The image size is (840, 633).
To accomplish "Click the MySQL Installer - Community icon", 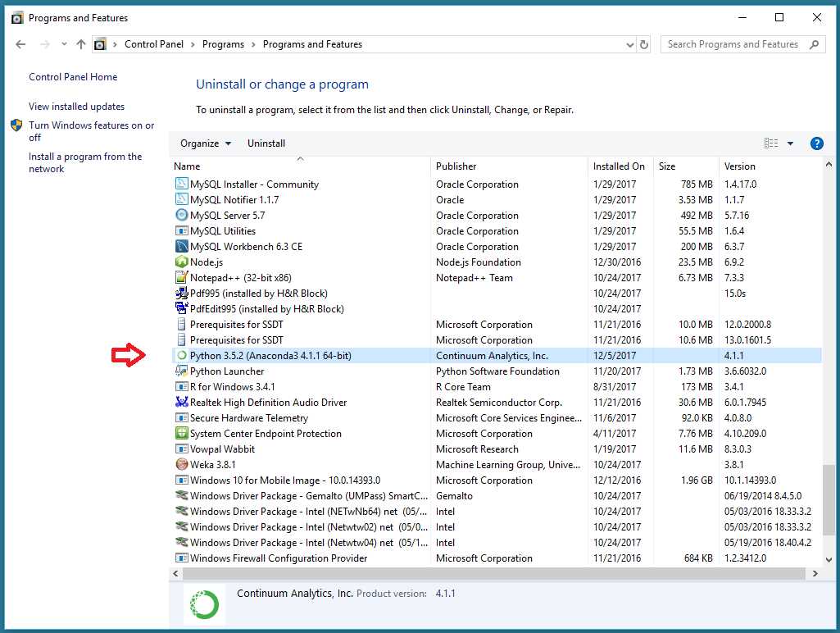I will pyautogui.click(x=182, y=184).
